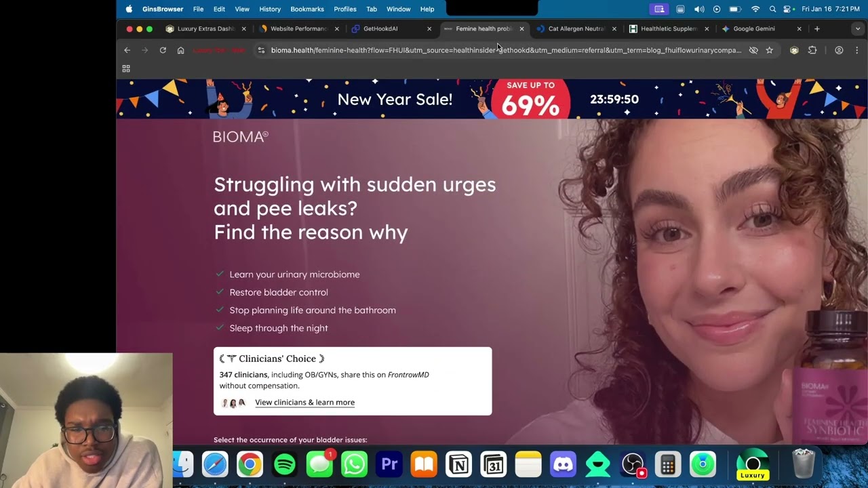Open a new browser tab
Image resolution: width=868 pixels, height=488 pixels.
[x=817, y=29]
